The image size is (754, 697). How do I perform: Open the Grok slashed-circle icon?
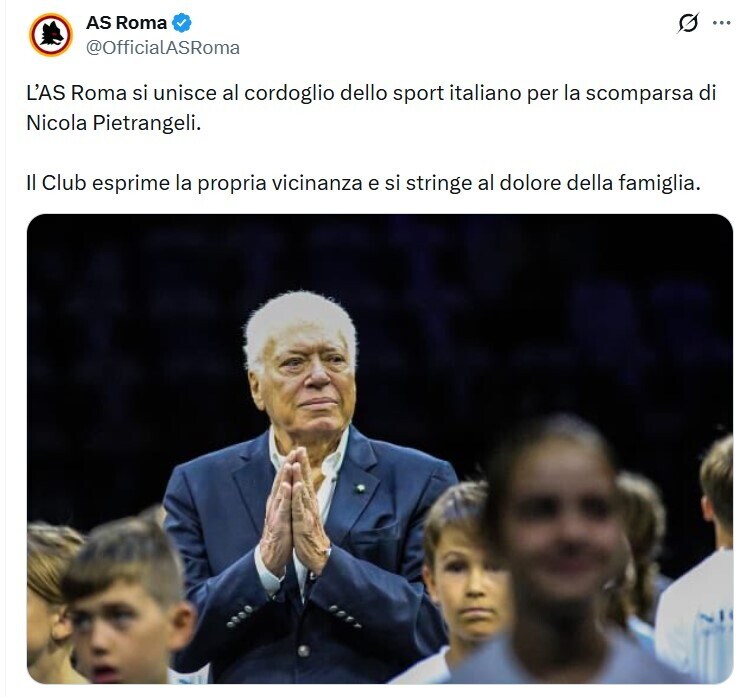pyautogui.click(x=689, y=23)
